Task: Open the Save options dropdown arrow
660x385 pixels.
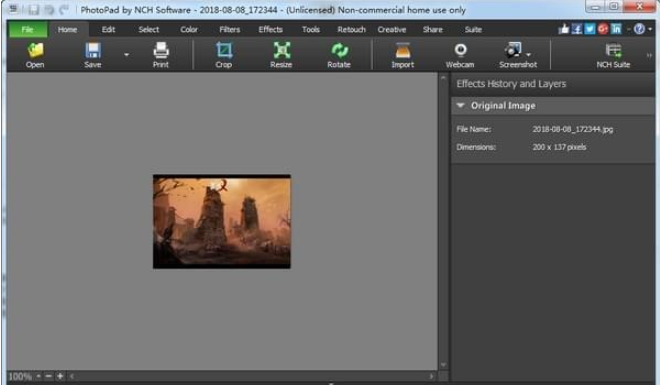Action: (x=126, y=54)
